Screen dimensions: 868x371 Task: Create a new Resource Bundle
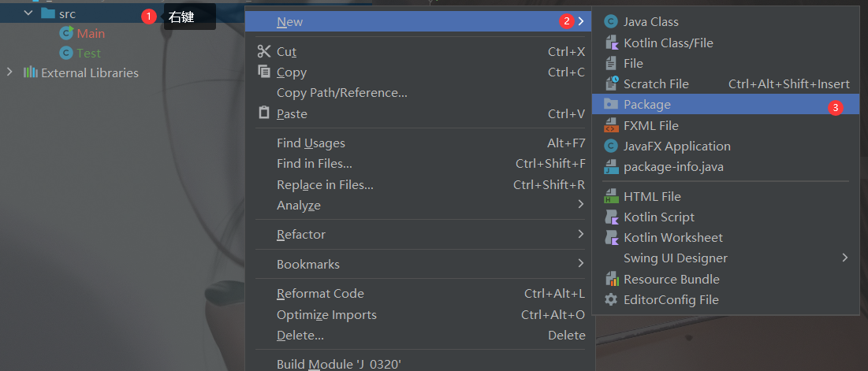click(x=726, y=279)
